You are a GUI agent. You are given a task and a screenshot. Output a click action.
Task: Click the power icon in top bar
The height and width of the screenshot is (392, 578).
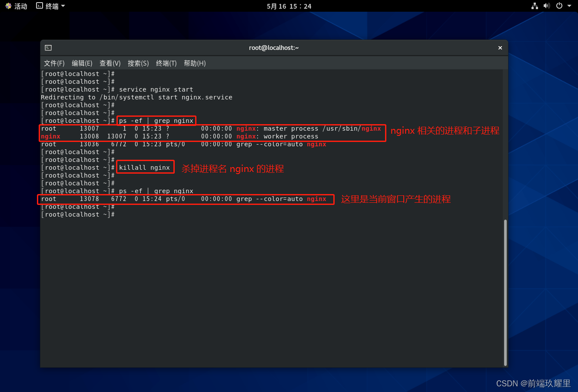click(x=559, y=6)
